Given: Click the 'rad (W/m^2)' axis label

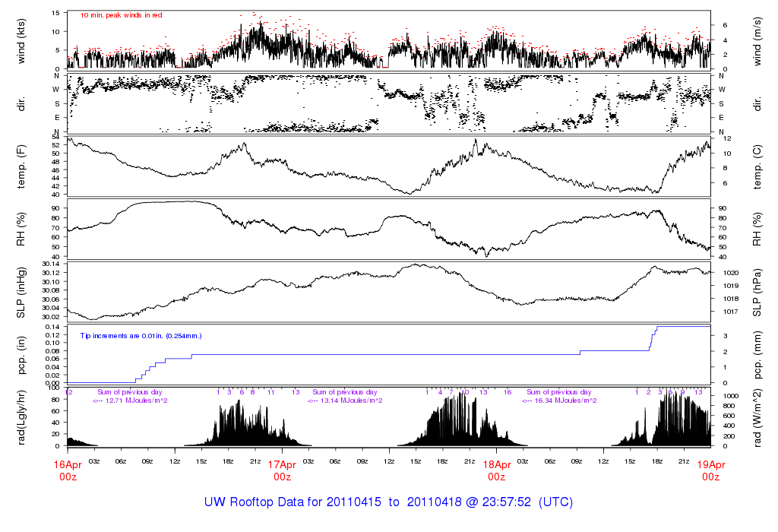Looking at the screenshot, I should click(x=757, y=418).
